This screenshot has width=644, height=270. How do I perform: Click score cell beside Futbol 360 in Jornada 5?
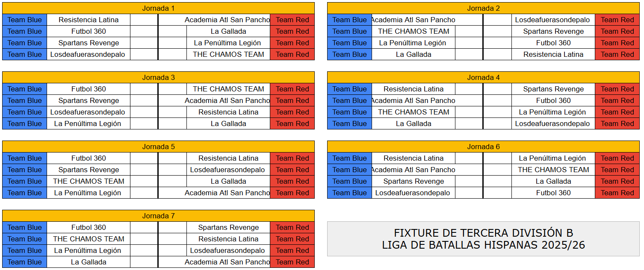tap(144, 158)
